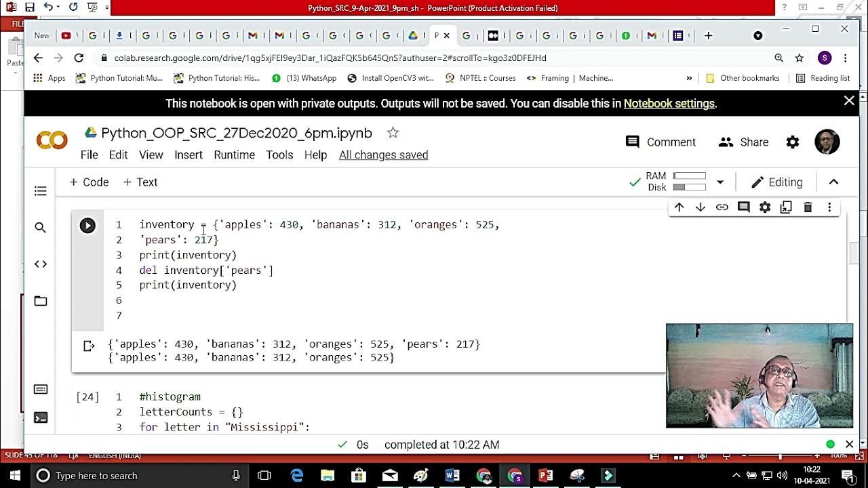This screenshot has width=868, height=488.
Task: Open the Edit menu
Action: coord(118,155)
